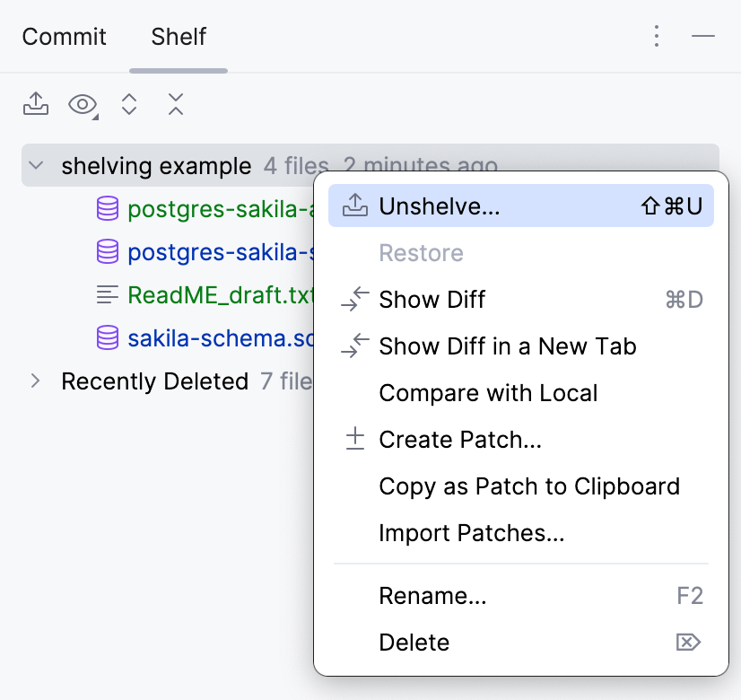Click the Unshelve toolbar icon
Viewport: 741px width, 700px height.
click(36, 104)
